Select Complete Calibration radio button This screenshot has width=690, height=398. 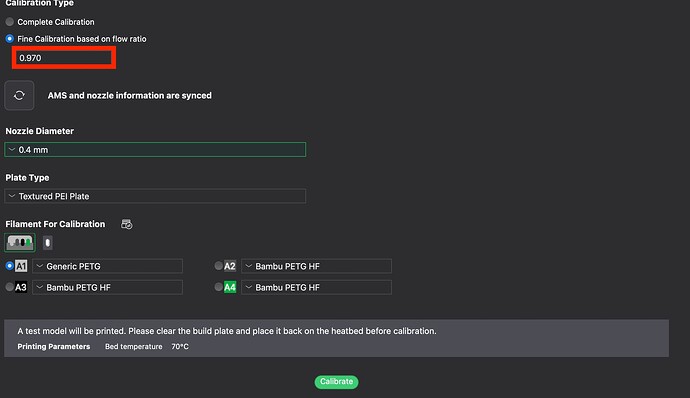coord(9,22)
